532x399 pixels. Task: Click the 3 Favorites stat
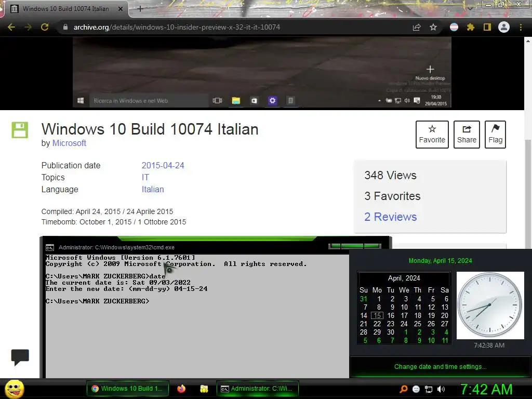392,196
